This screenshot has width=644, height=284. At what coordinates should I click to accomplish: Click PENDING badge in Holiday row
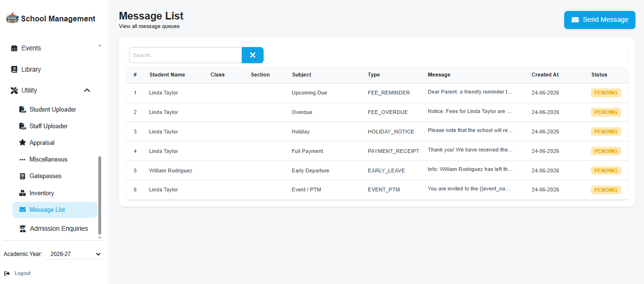[606, 132]
